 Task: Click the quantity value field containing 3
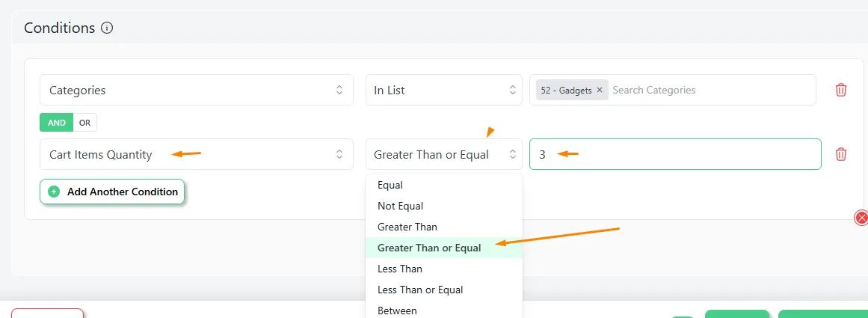[x=675, y=154]
